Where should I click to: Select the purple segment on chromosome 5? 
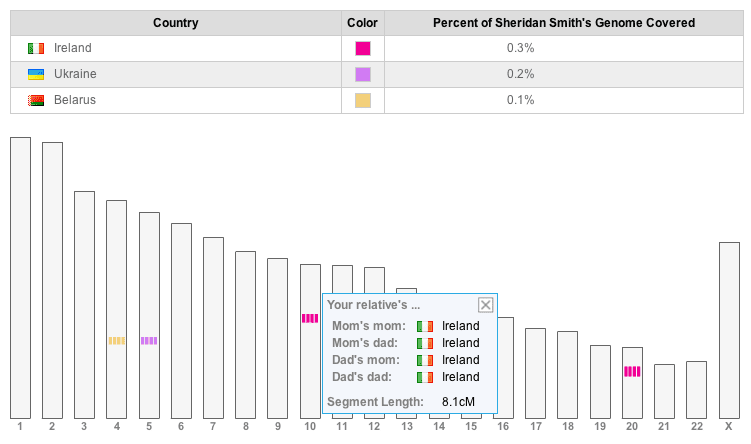point(149,341)
